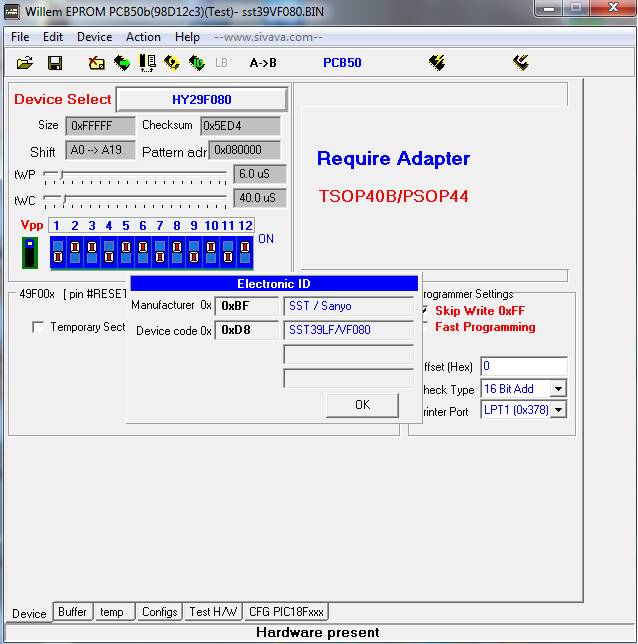Click the www.sivava.com link text
This screenshot has height=644, width=638.
268,37
